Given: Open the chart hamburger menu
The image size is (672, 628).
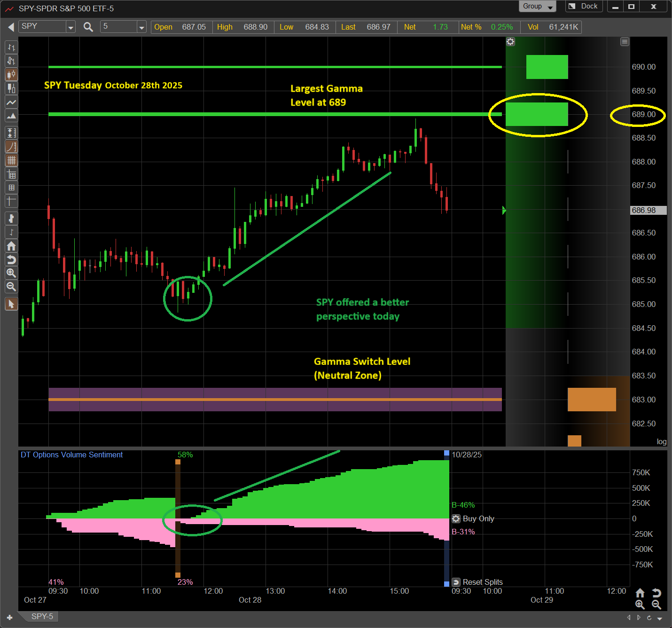Looking at the screenshot, I should (625, 42).
